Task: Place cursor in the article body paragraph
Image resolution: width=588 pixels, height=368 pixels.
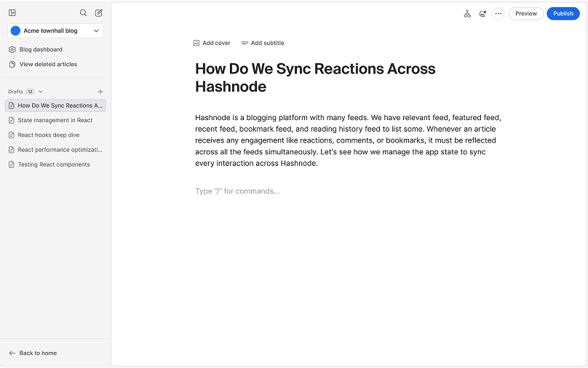Action: tap(348, 140)
